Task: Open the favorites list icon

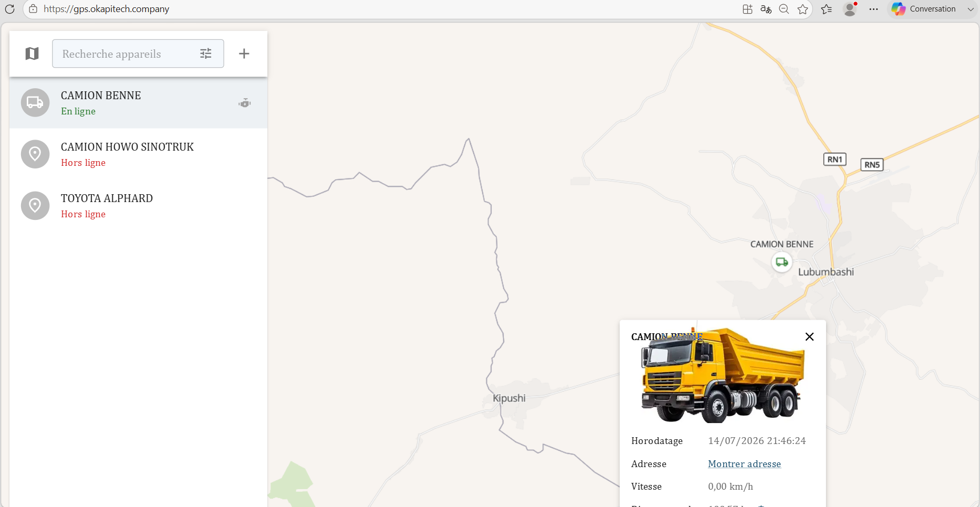Action: (x=827, y=9)
